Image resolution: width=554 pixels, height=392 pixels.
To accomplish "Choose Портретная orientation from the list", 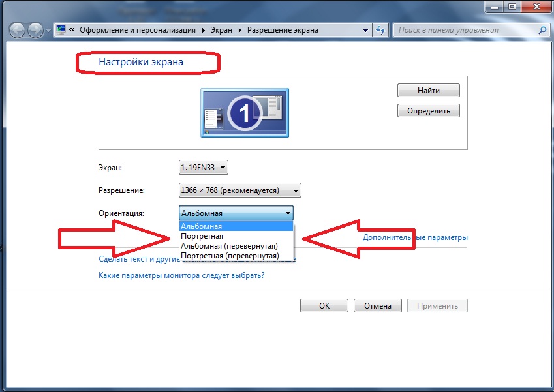I will 202,236.
